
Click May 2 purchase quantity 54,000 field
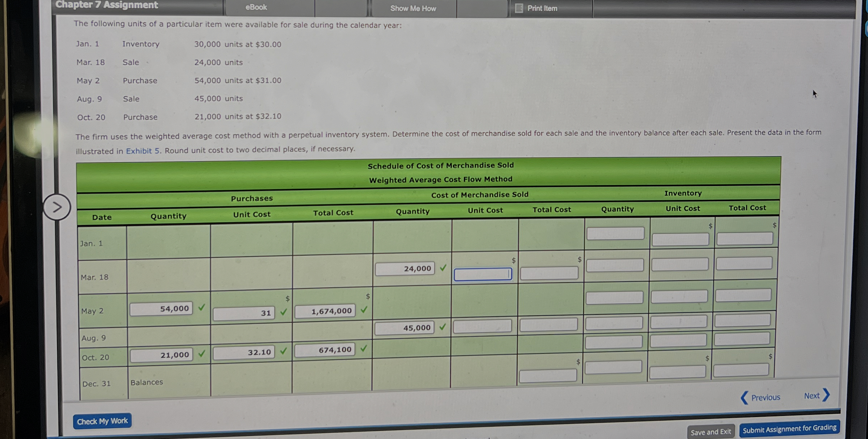click(161, 309)
